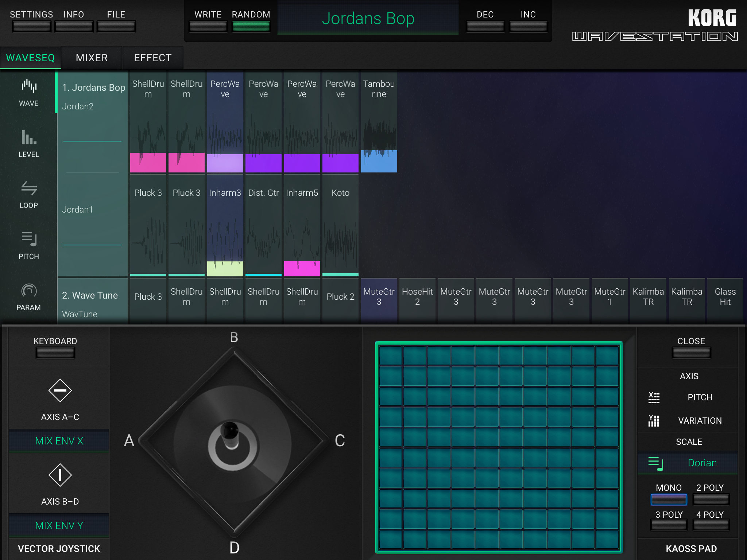Click the DEC program button

point(485,26)
